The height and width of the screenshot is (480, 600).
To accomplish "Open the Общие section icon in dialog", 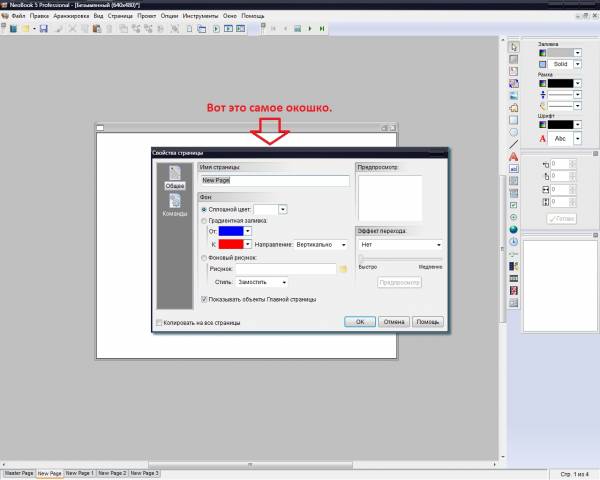I will 175,176.
